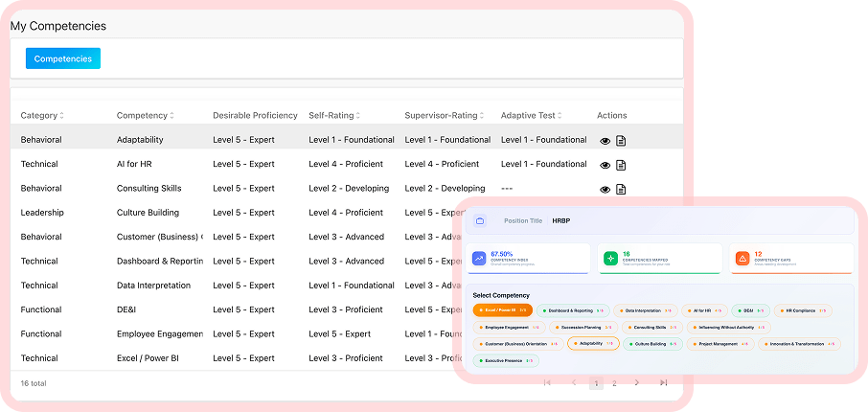The image size is (868, 412).
Task: Select the Dashboard & Reporting competency chip
Action: pos(573,310)
